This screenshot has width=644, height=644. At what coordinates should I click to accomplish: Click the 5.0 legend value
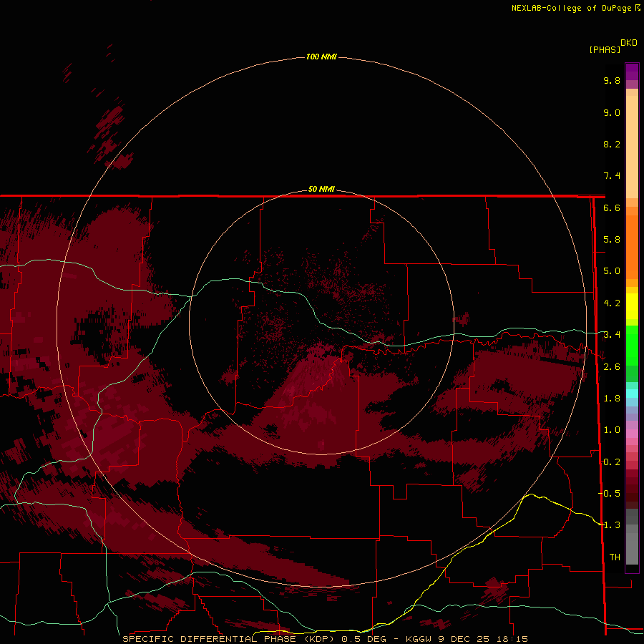coord(612,271)
